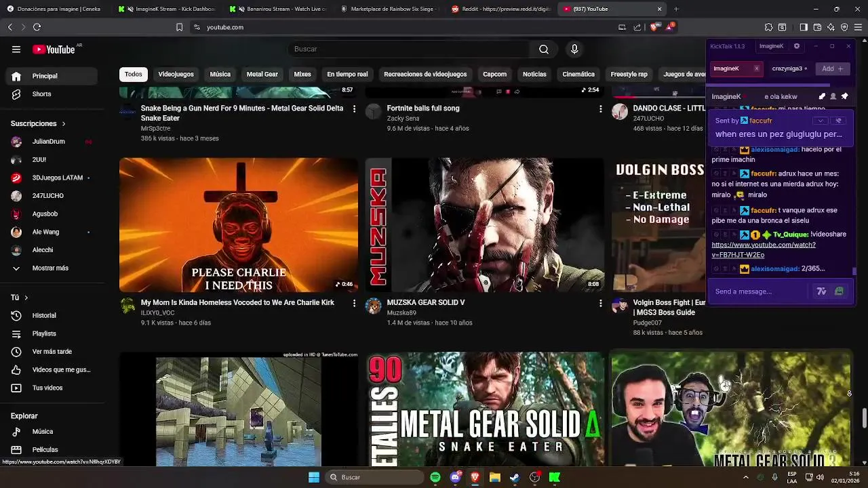Click the YouTube logo

(54, 49)
